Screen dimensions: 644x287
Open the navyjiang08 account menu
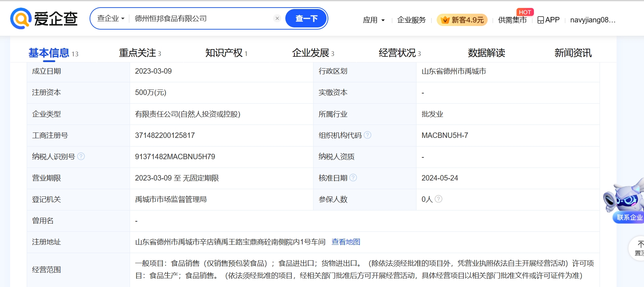[x=593, y=20]
